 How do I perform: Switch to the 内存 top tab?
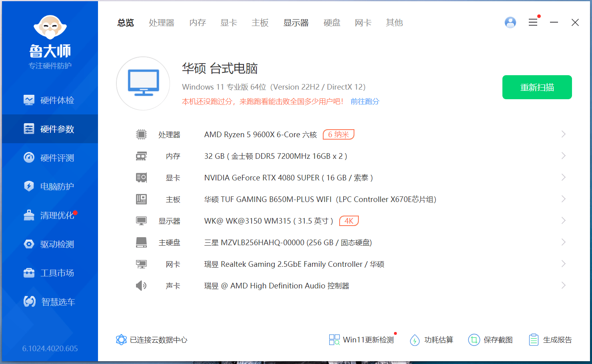(x=198, y=23)
